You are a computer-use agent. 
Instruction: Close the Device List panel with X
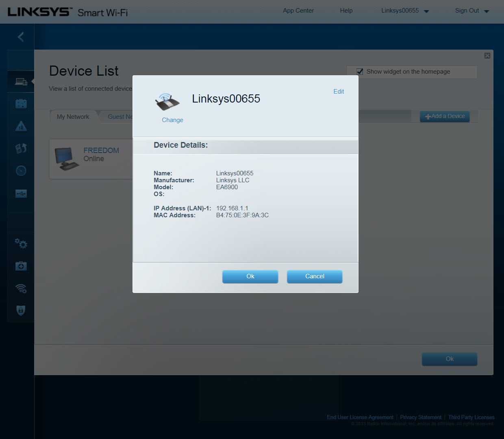pyautogui.click(x=487, y=56)
